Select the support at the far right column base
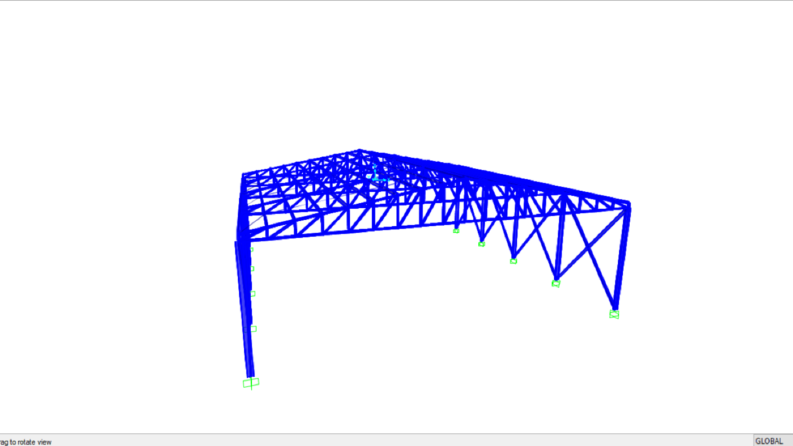793x446 pixels. [614, 315]
